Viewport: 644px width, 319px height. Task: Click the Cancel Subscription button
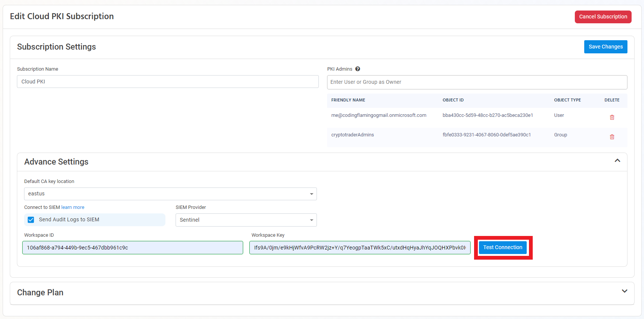pos(603,17)
